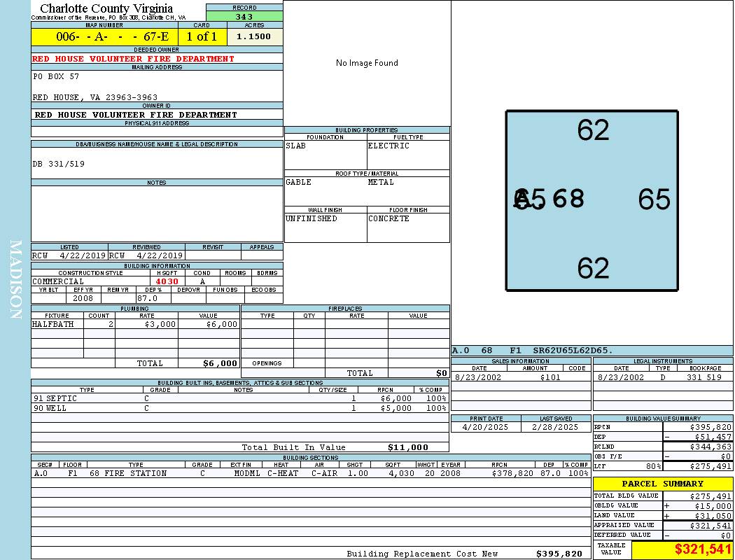The width and height of the screenshot is (735, 560).
Task: Click the yellow Map Number field
Action: coord(106,36)
